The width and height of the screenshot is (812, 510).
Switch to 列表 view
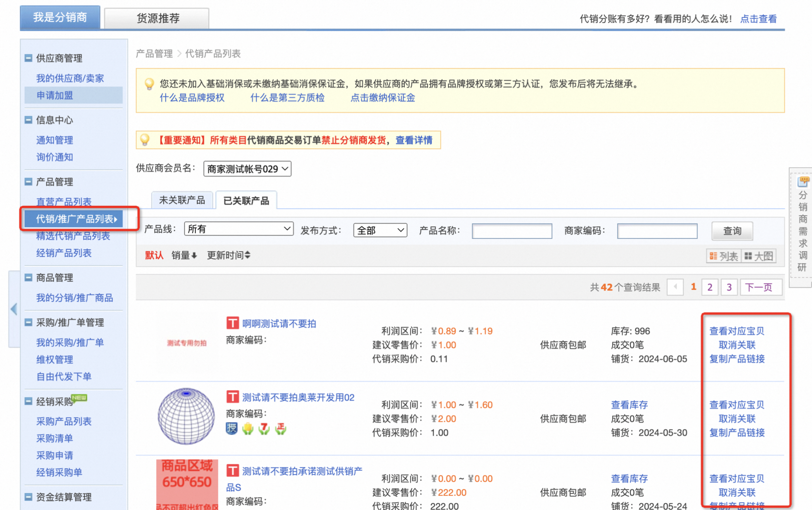724,256
